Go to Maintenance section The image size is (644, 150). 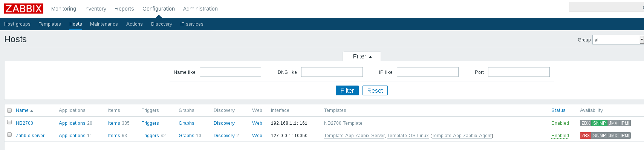104,24
